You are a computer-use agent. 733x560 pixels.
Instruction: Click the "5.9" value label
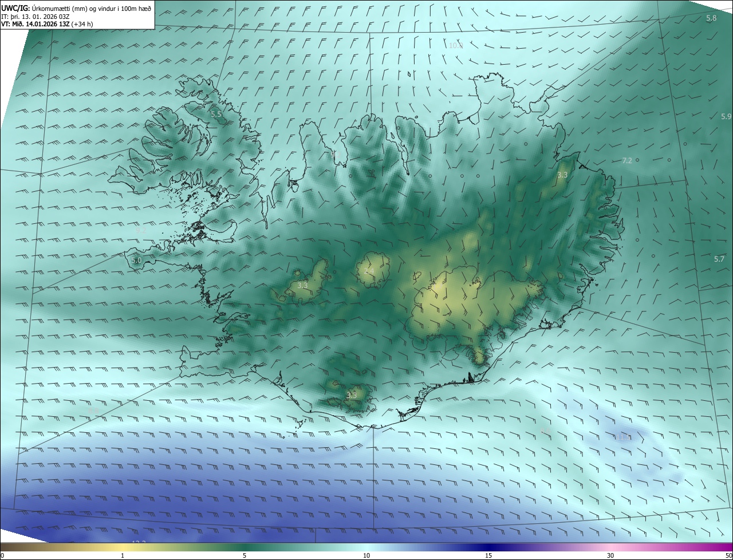click(x=726, y=117)
